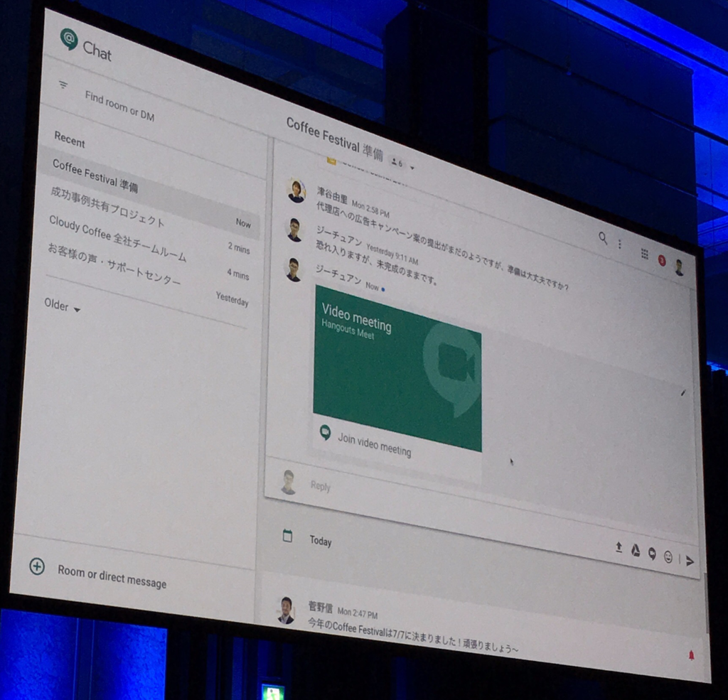The height and width of the screenshot is (700, 728).
Task: Click the send message arrow icon
Action: click(x=690, y=561)
